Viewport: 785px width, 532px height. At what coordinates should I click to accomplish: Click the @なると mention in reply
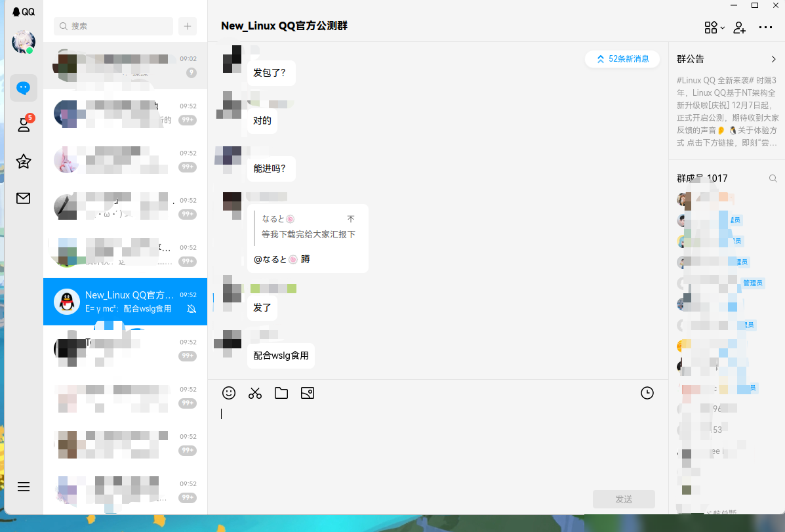tap(275, 260)
